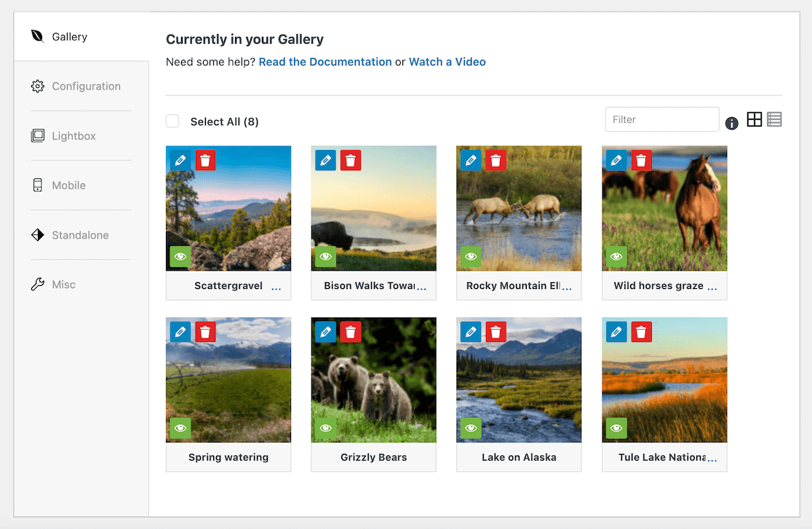Edit the Grizzly Bears image

pyautogui.click(x=326, y=332)
